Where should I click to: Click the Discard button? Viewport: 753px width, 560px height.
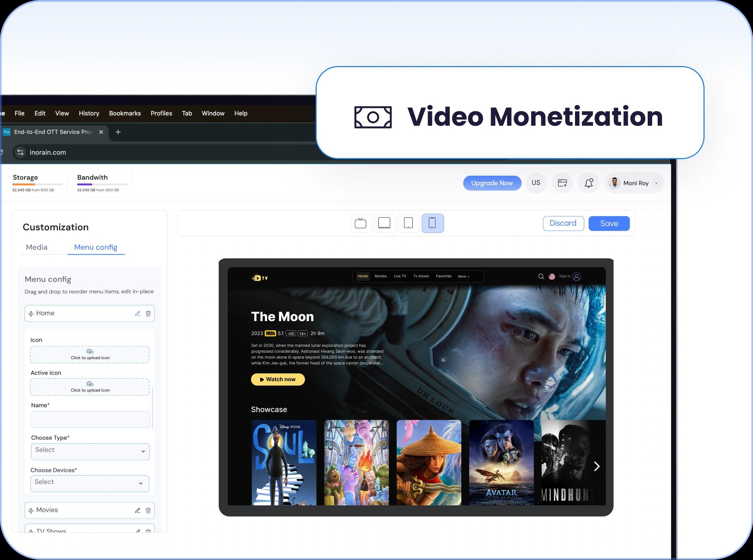(563, 223)
